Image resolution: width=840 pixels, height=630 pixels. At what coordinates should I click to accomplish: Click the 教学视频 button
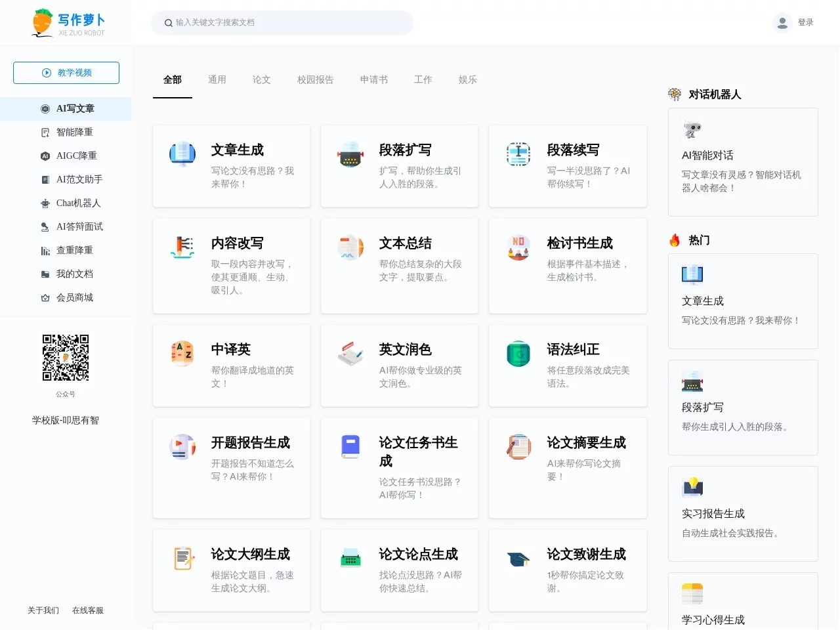(66, 73)
